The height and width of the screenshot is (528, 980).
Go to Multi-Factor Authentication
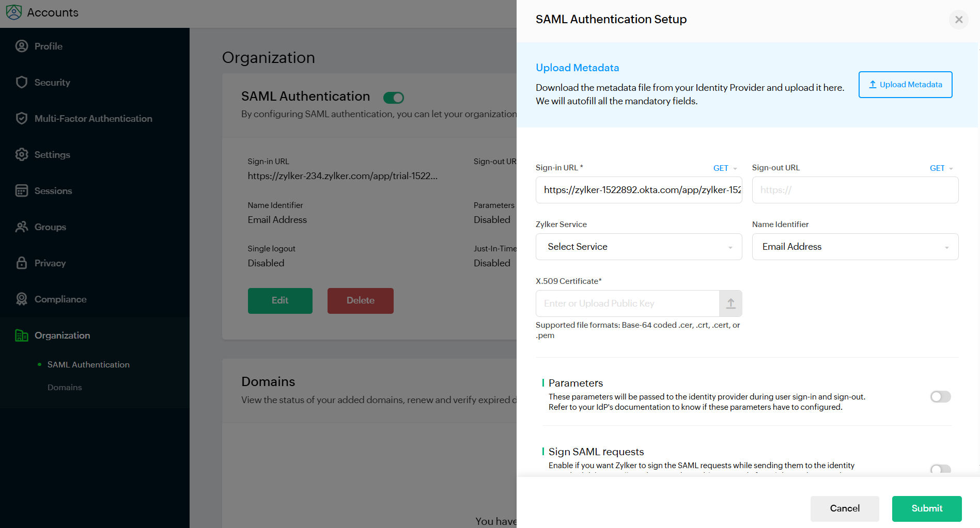[95, 118]
